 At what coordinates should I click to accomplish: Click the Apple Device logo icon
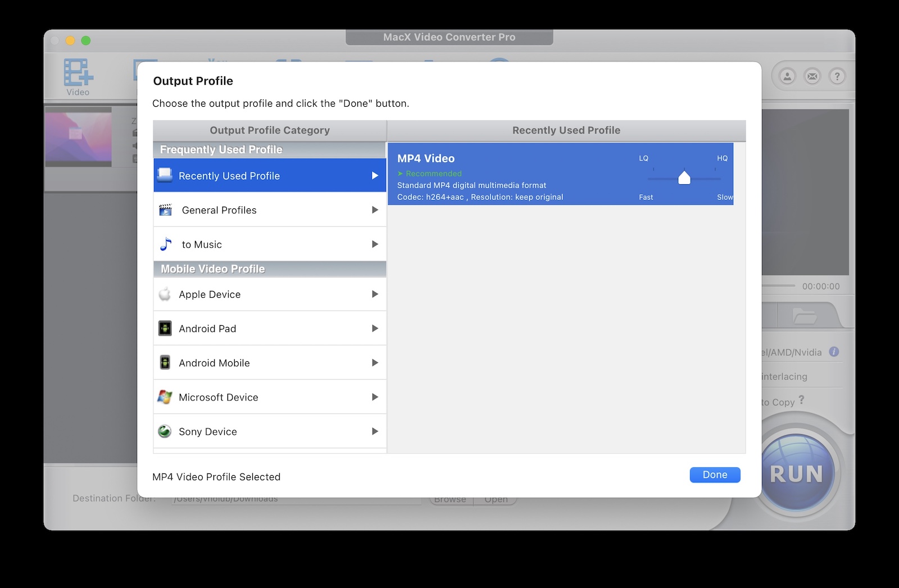click(165, 294)
